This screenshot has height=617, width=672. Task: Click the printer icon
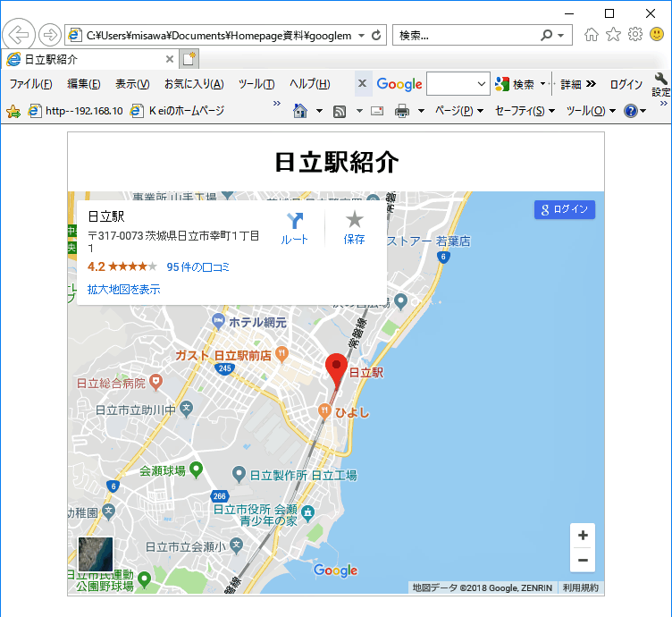(402, 111)
